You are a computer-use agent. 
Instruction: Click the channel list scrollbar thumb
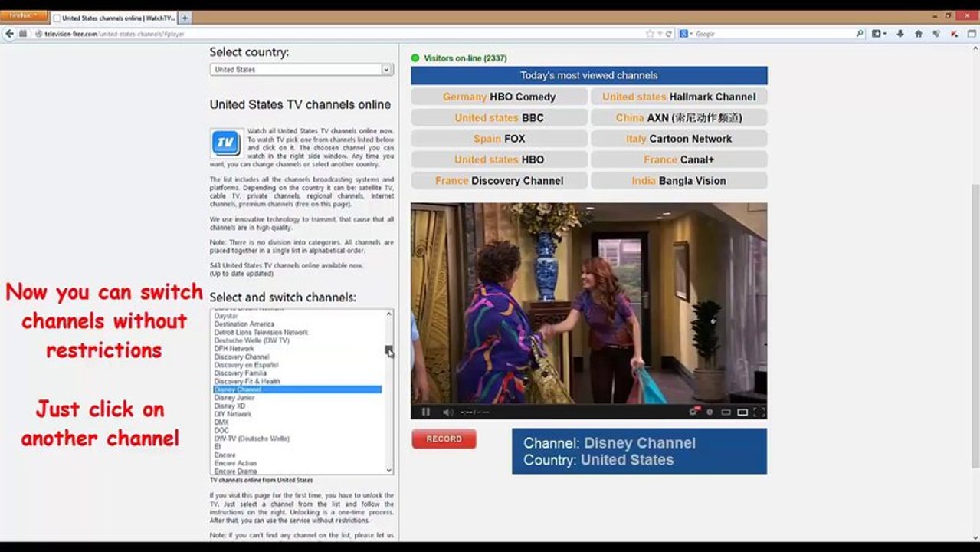click(389, 350)
